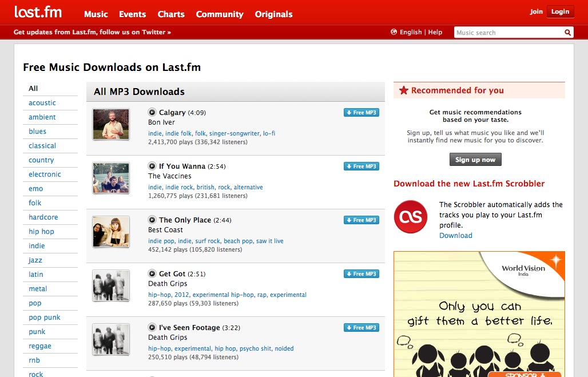
Task: Play the I've Seen Footage preview
Action: coord(152,327)
